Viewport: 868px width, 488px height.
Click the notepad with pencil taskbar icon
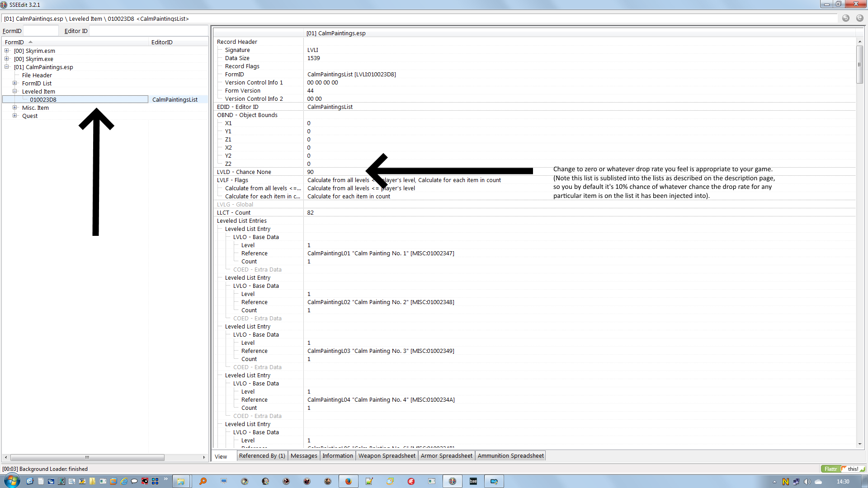tap(369, 481)
